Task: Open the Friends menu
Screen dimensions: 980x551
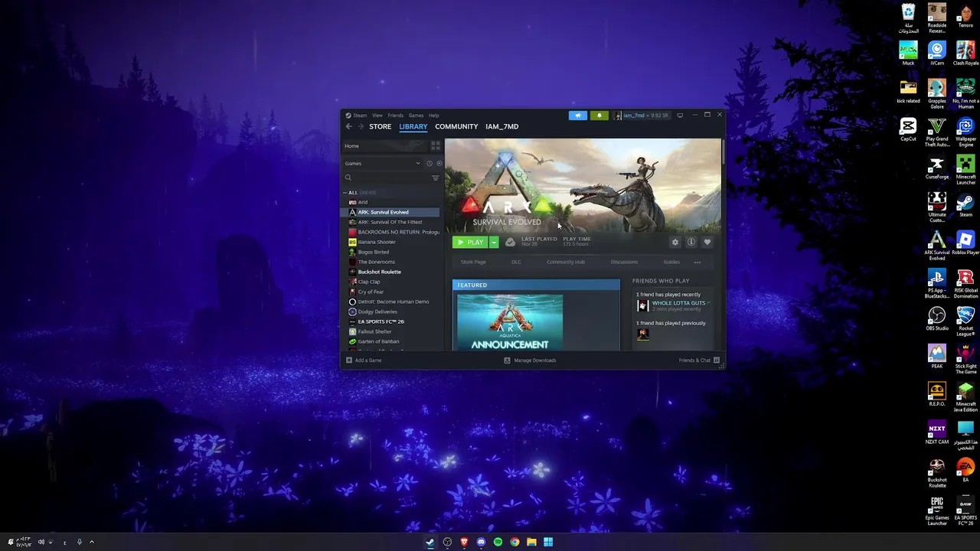Action: [395, 116]
